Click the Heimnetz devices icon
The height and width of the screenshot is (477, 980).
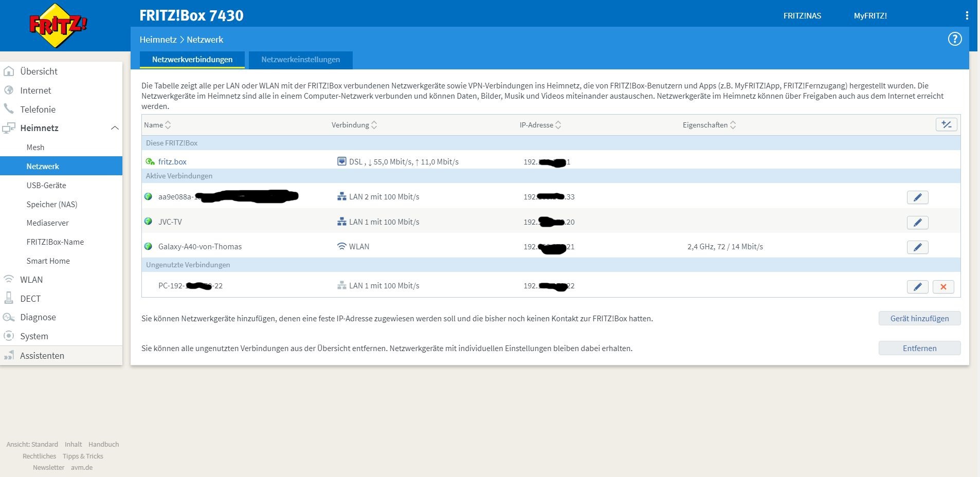pos(9,128)
